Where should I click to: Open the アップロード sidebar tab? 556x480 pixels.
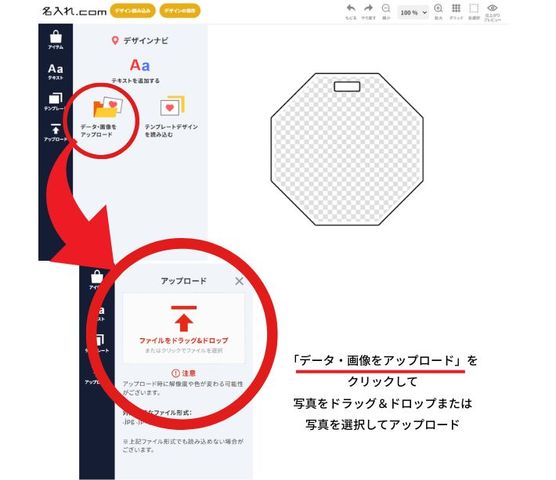[x=55, y=133]
